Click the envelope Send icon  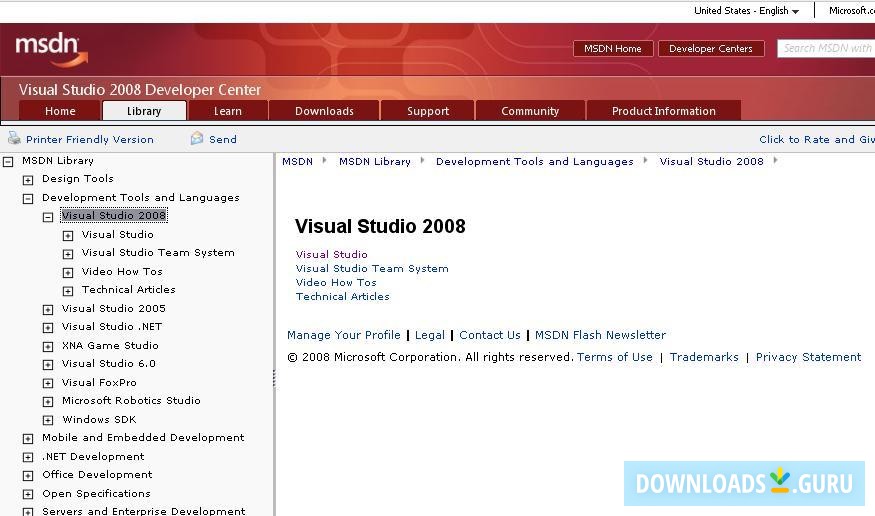(196, 138)
